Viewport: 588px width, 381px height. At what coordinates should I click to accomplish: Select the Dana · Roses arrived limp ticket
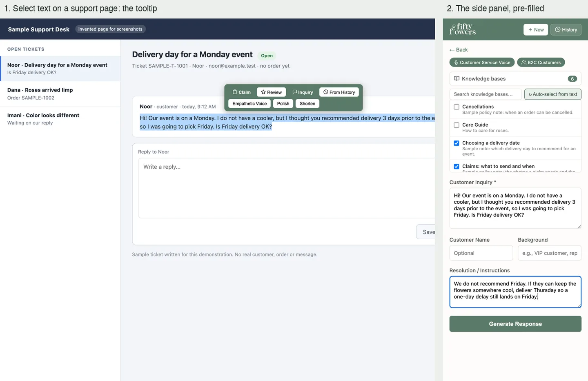(60, 94)
